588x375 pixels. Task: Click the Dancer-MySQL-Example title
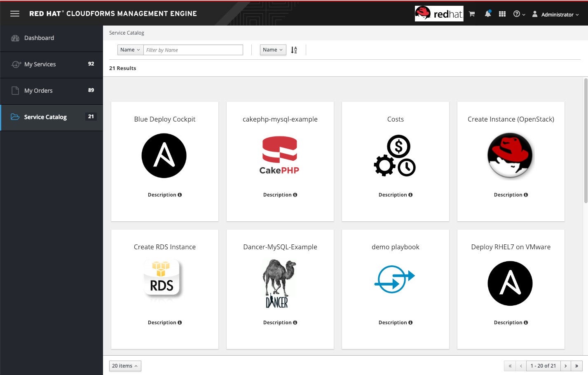(280, 247)
